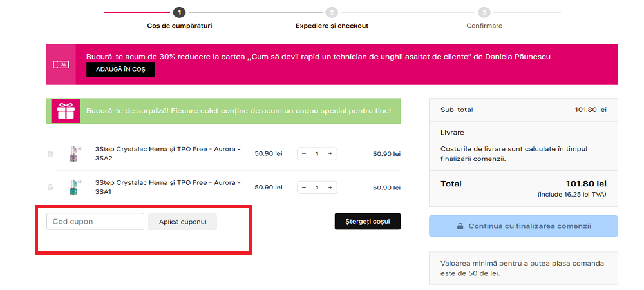Focus the 'Cod cupon' input field
The image size is (644, 290).
(x=95, y=222)
